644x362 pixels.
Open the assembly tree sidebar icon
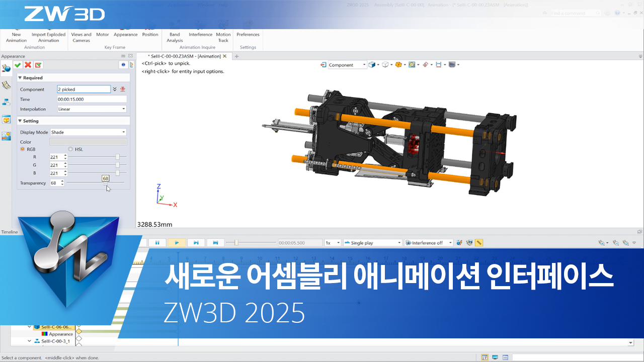6,102
